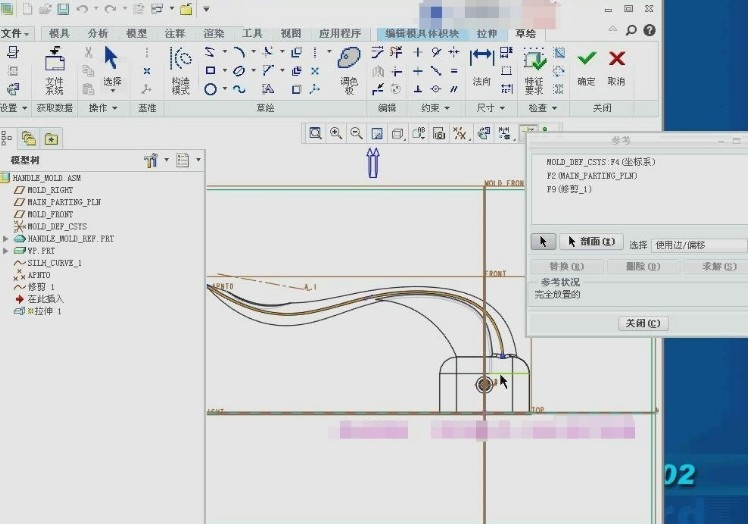The image size is (748, 524).
Task: Toggle the shade closed loops icon
Action: [558, 52]
